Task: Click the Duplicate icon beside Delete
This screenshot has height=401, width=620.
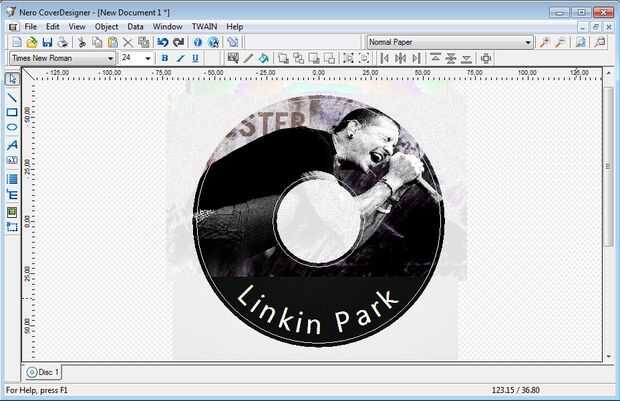Action: (144, 42)
